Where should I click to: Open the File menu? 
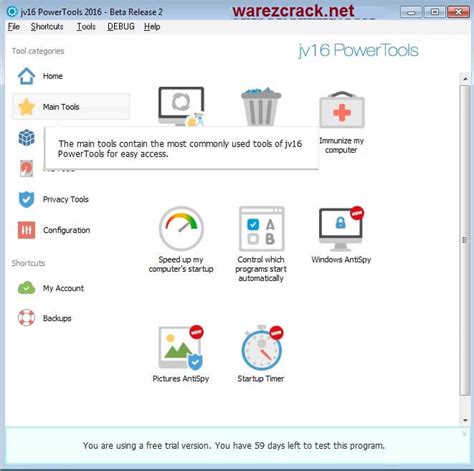[x=14, y=27]
